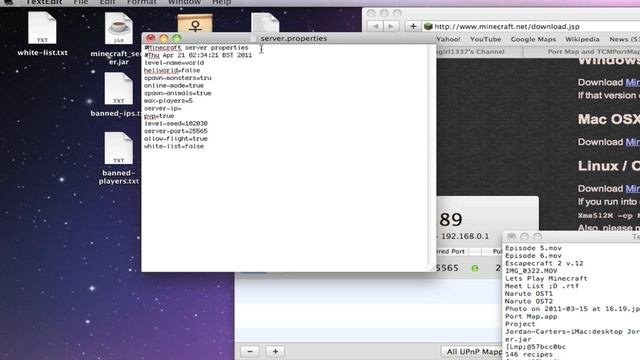
Task: Click the Port Map anchor app icon on desktop
Action: coord(195,24)
